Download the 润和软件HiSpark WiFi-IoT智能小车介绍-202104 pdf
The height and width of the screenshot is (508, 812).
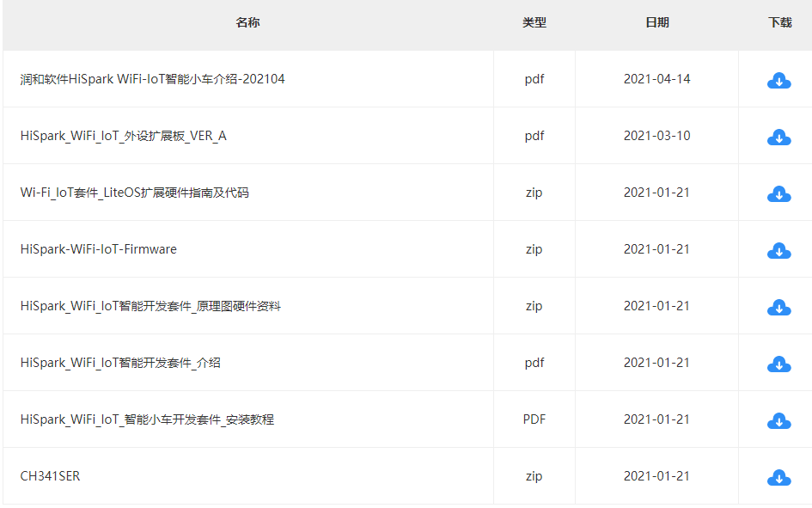778,81
